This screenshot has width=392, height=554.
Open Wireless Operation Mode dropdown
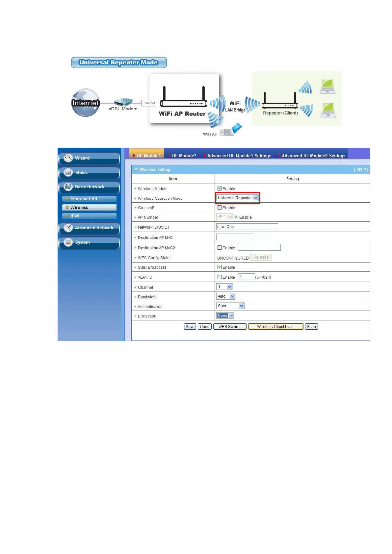coord(238,198)
